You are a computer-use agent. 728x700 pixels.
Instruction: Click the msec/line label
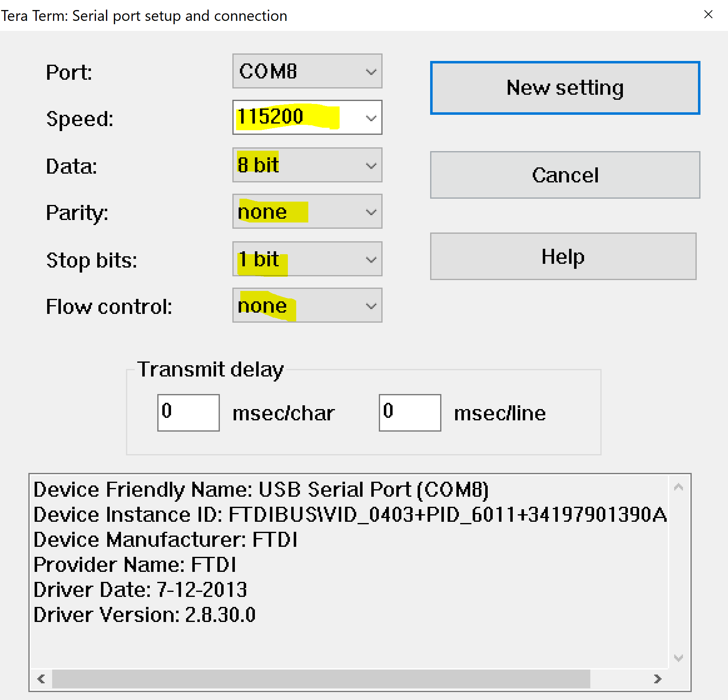[500, 413]
